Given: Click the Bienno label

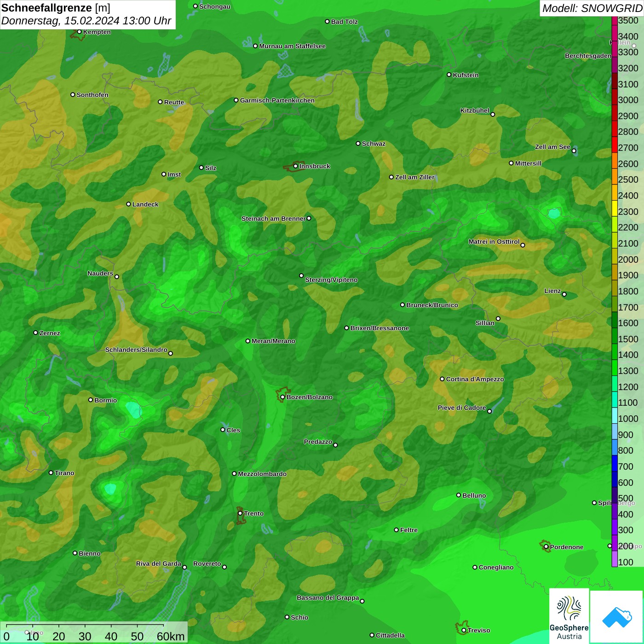Looking at the screenshot, I should click(90, 553).
